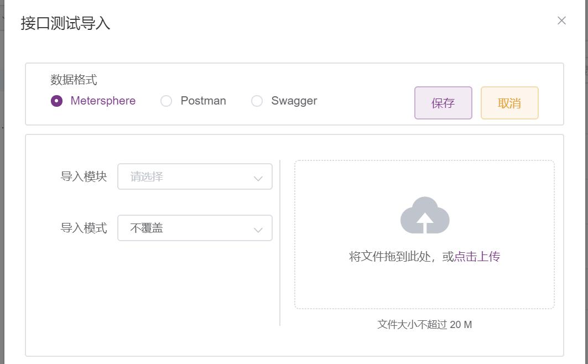Click the X icon closing the import dialog
588x364 pixels.
pos(561,20)
